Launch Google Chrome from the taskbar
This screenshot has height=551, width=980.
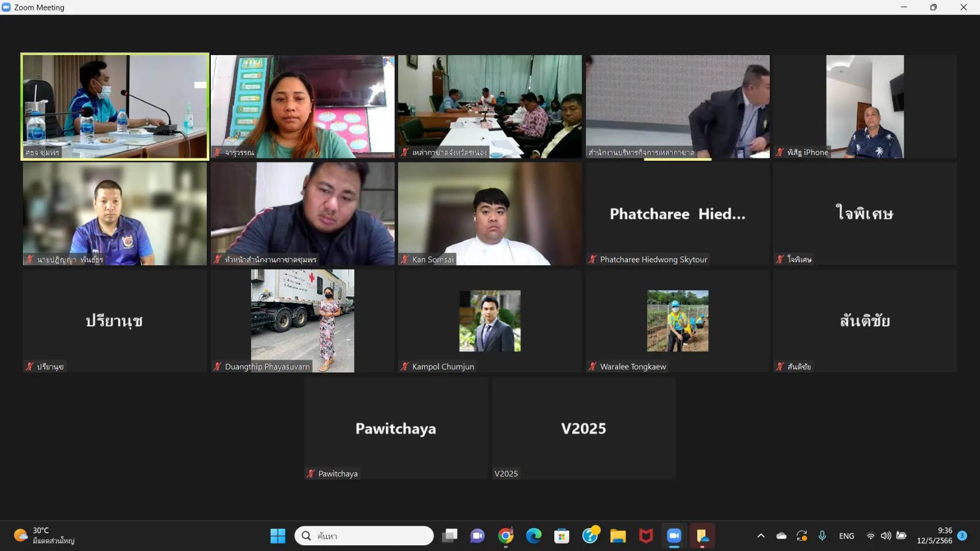click(506, 536)
